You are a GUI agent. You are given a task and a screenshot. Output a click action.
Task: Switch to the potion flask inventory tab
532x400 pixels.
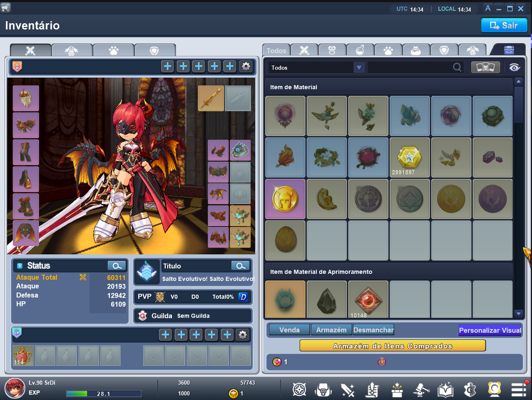[360, 50]
